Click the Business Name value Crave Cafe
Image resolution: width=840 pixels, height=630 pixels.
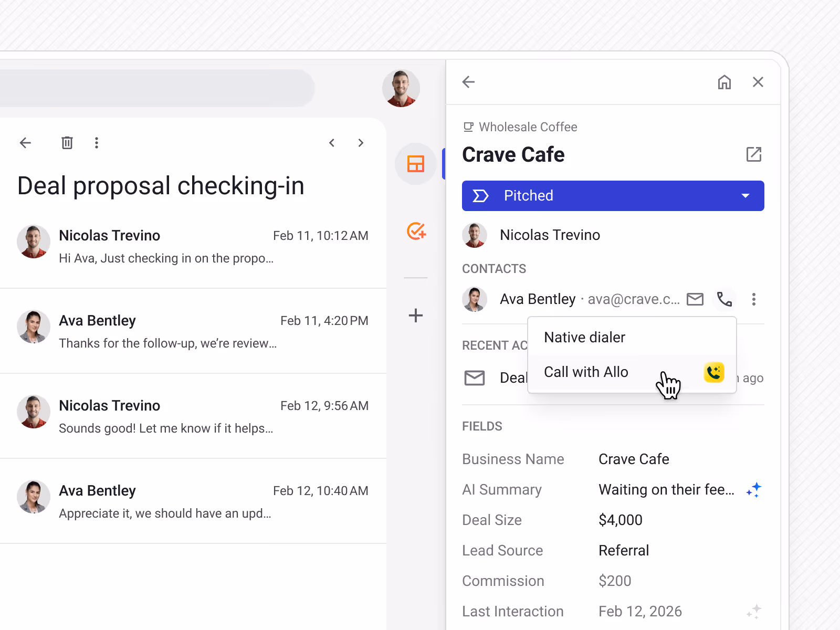pos(634,459)
